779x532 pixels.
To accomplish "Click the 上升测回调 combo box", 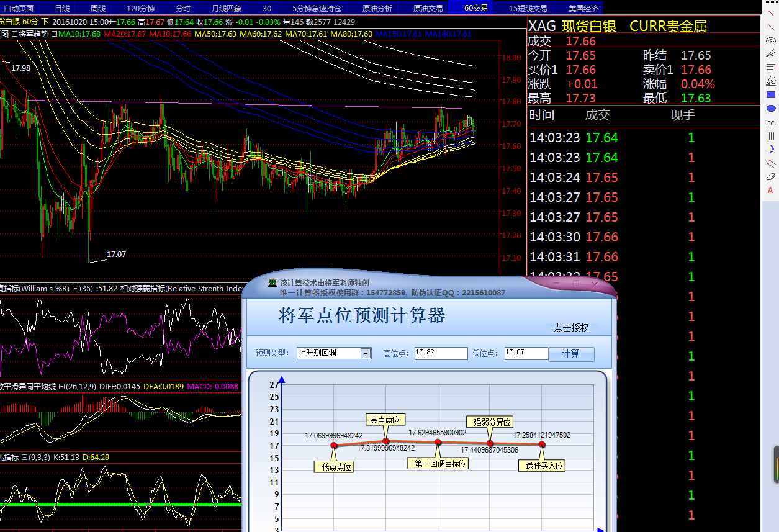I will tap(328, 353).
